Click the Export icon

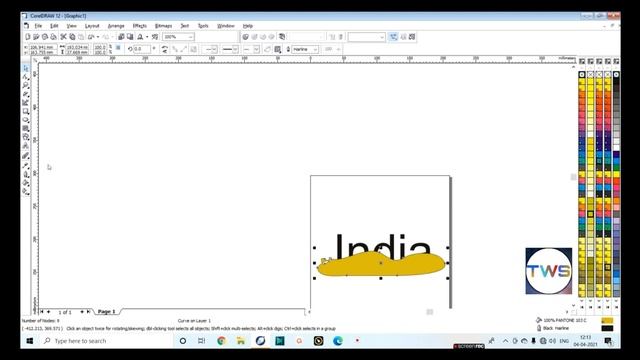coord(130,37)
